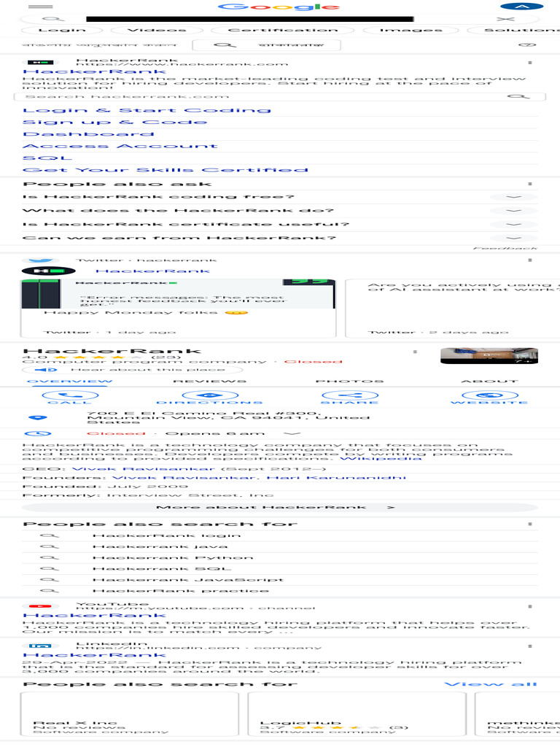The height and width of the screenshot is (747, 560).
Task: Switch to the Photos tab
Action: tap(350, 381)
